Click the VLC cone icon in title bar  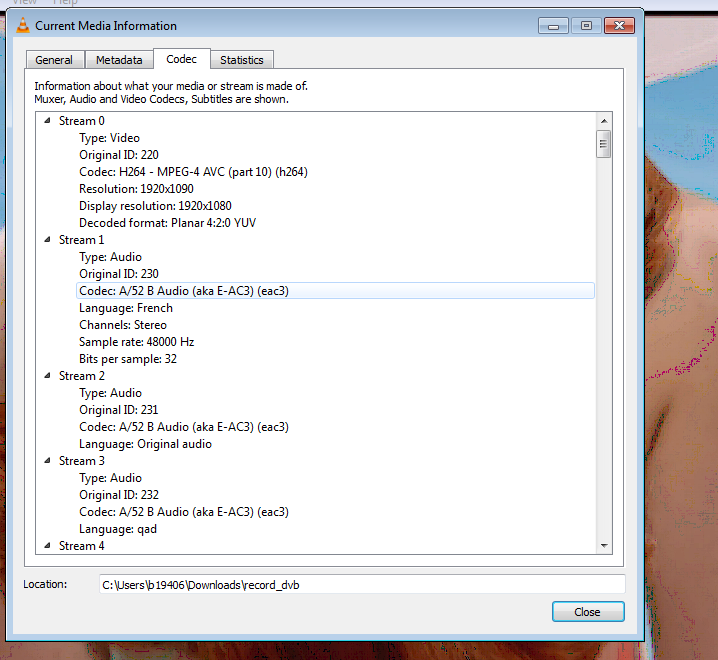pyautogui.click(x=23, y=26)
